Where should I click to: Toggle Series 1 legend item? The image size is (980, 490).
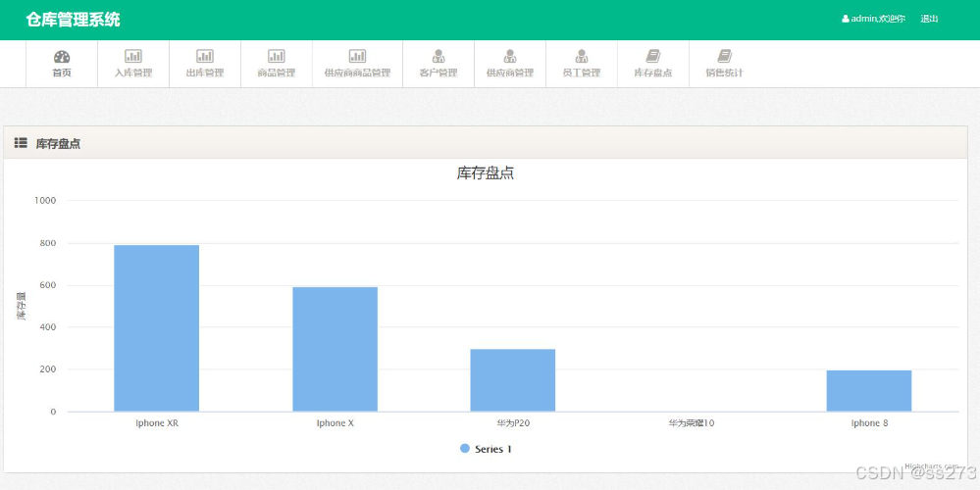(x=487, y=449)
